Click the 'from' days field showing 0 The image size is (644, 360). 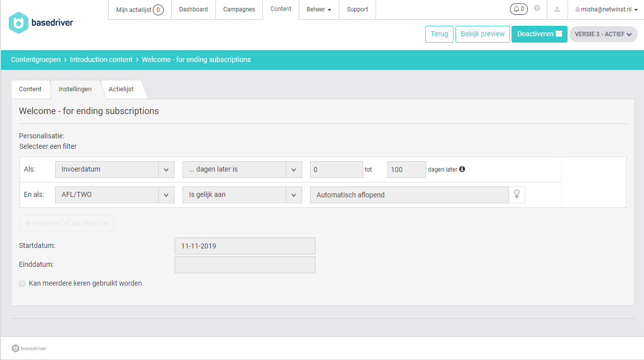click(336, 170)
